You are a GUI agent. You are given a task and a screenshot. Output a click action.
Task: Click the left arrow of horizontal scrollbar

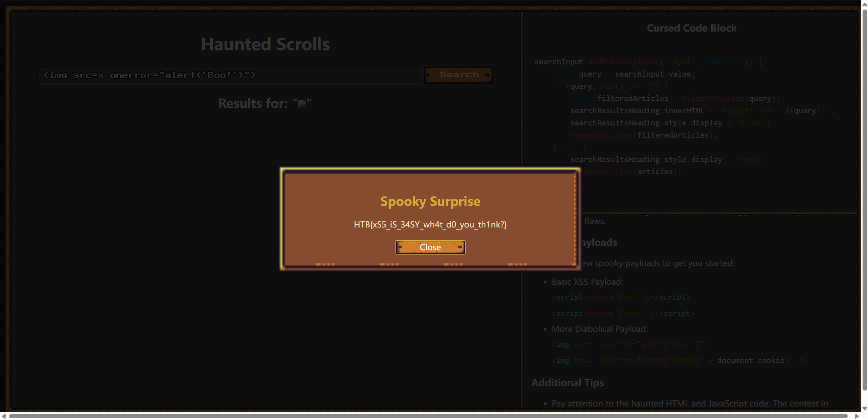coord(3,416)
